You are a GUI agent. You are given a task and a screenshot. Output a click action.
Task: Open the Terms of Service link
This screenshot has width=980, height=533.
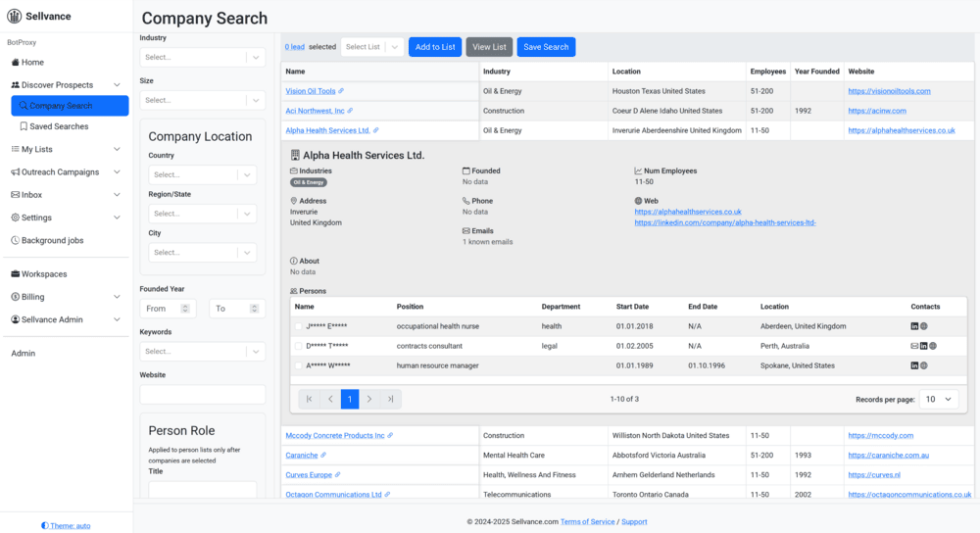(x=587, y=522)
